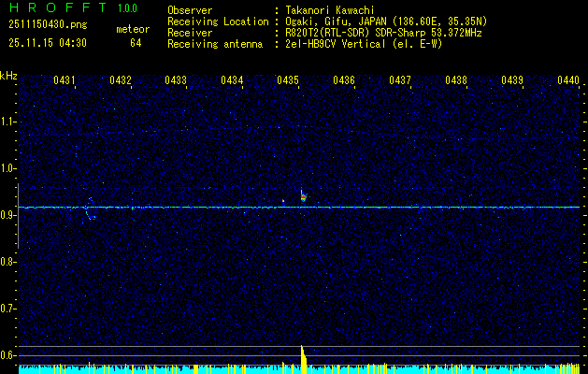This screenshot has width=588, height=374.
Task: Click the bright red meteor echo after 0435
Action: [x=303, y=196]
